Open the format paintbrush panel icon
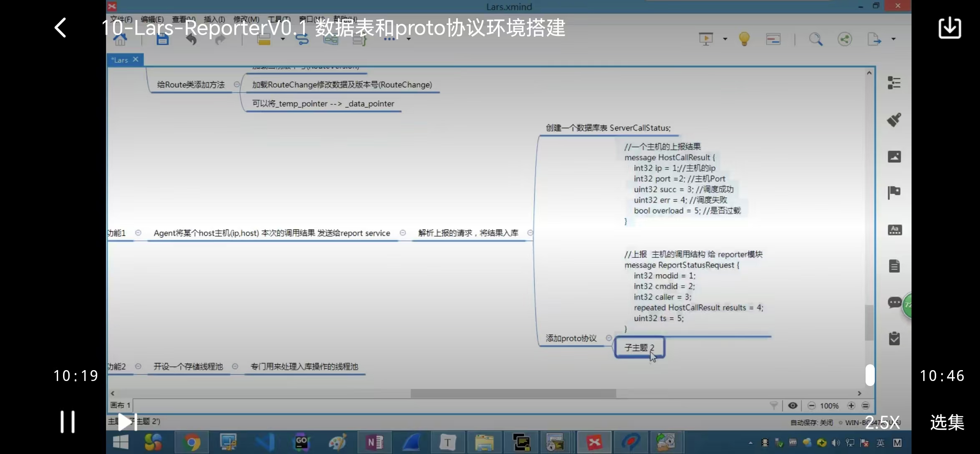The width and height of the screenshot is (980, 454). [x=894, y=120]
